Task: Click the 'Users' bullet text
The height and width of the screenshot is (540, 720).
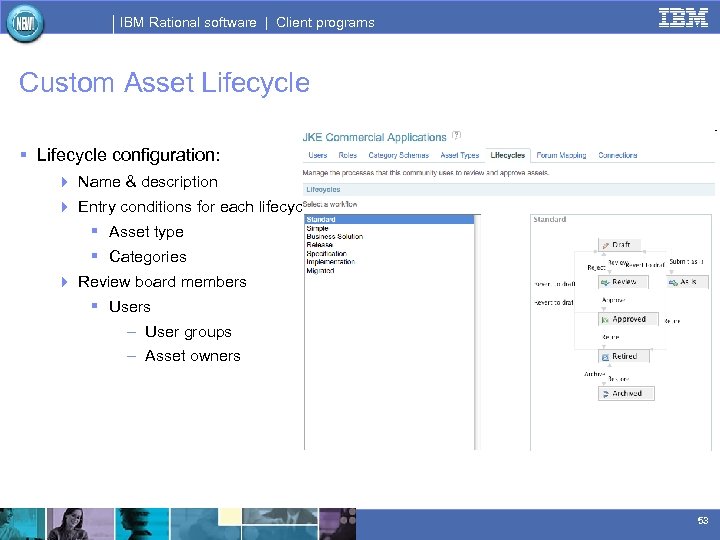Action: [x=129, y=307]
